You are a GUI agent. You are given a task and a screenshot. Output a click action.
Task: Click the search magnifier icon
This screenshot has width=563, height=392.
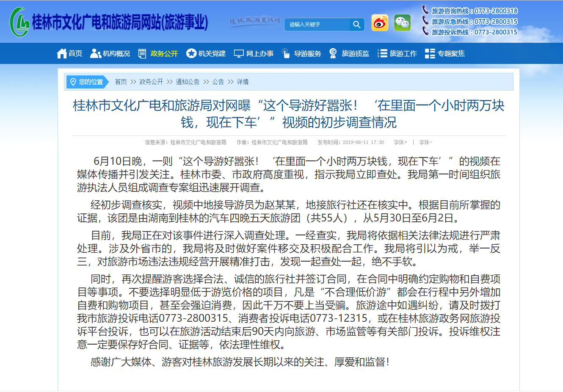pyautogui.click(x=357, y=24)
